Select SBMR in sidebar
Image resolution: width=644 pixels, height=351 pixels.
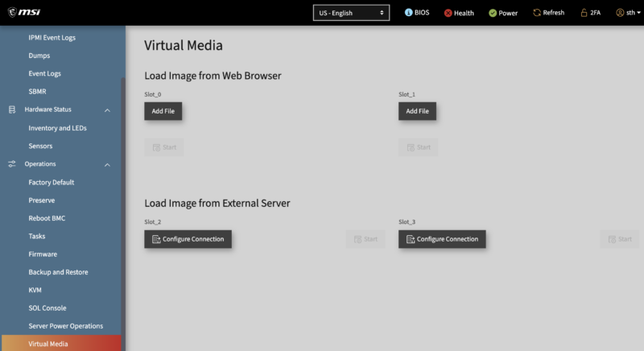click(x=37, y=92)
